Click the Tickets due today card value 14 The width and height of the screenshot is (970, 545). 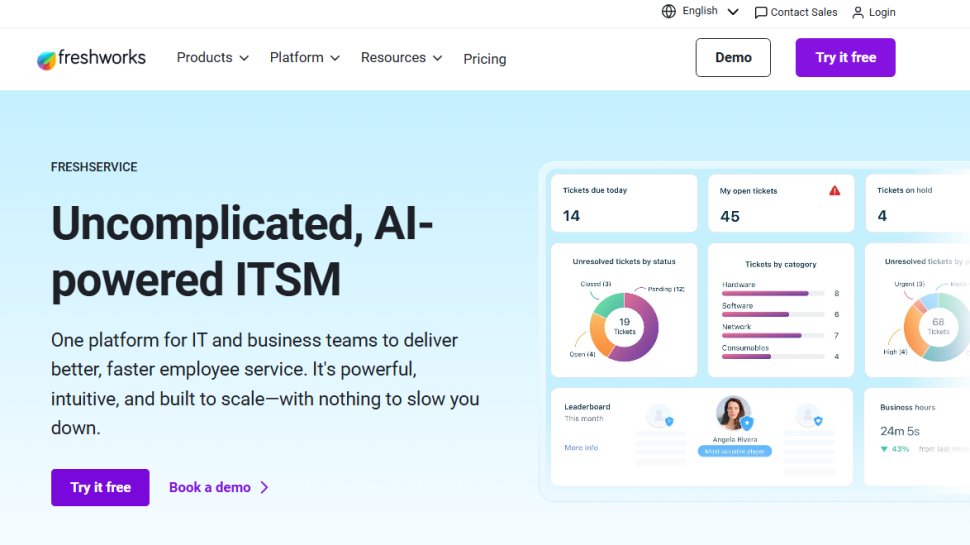coord(571,216)
